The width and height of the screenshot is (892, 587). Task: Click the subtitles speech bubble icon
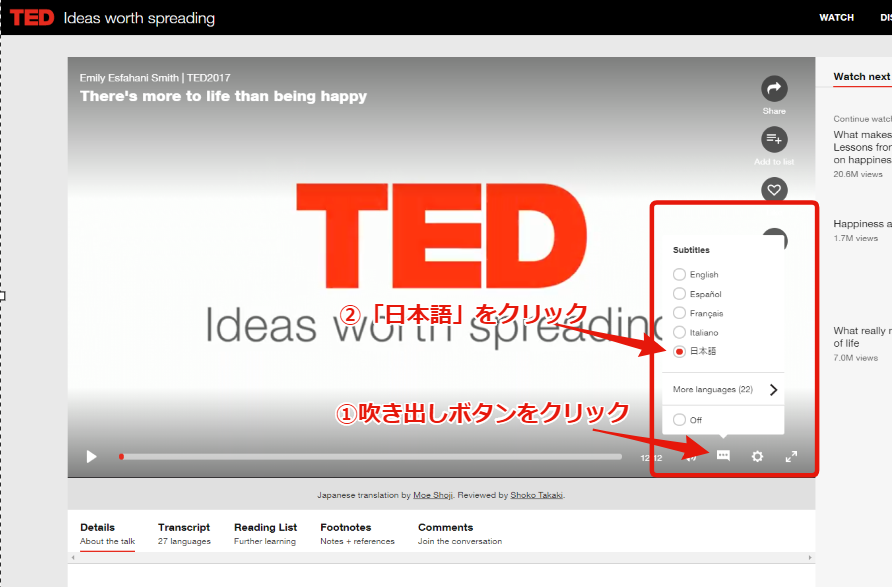click(723, 456)
